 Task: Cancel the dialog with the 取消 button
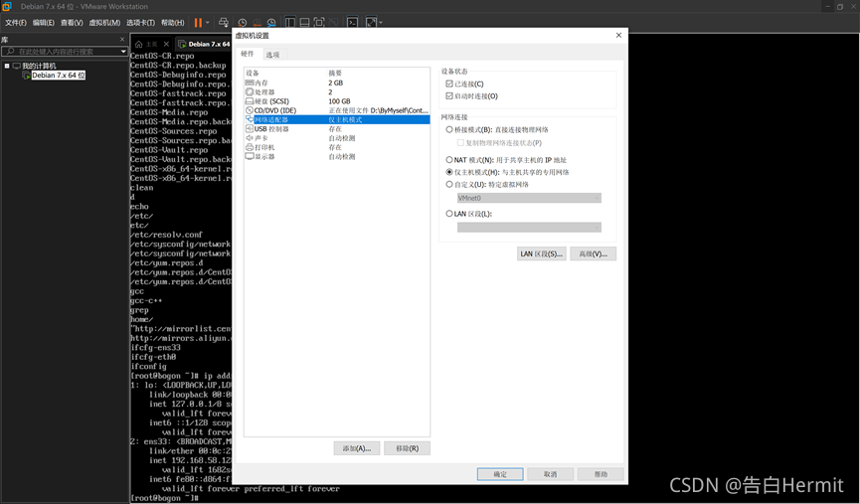pyautogui.click(x=550, y=474)
